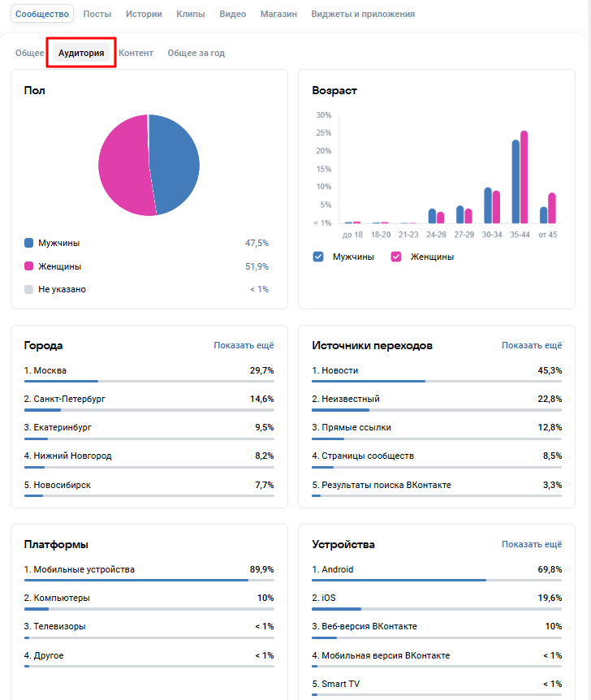Open the Общее за год tab
The image size is (591, 700).
196,53
